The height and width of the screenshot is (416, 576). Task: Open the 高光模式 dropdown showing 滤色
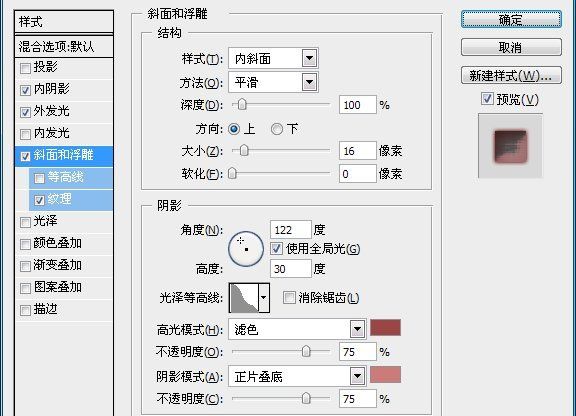[297, 329]
